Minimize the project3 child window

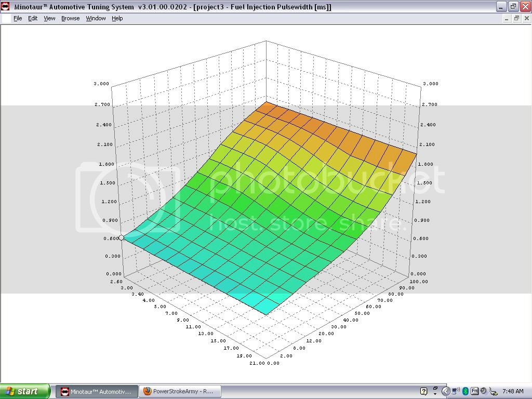[506, 19]
